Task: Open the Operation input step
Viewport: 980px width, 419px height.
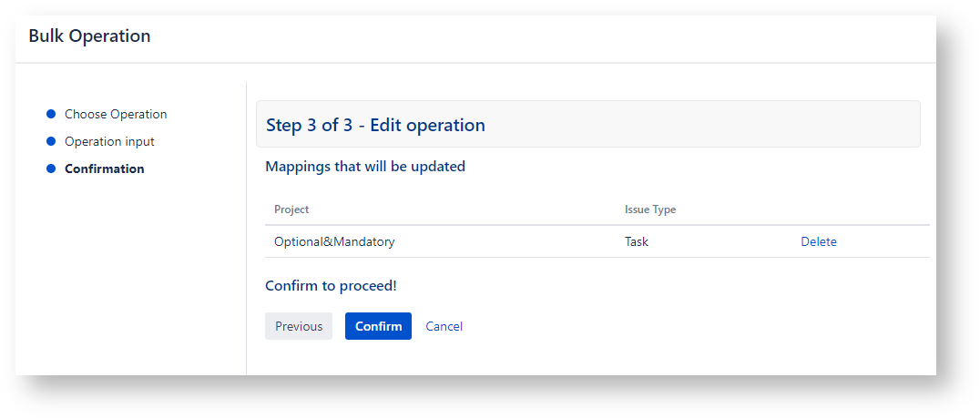Action: 109,142
